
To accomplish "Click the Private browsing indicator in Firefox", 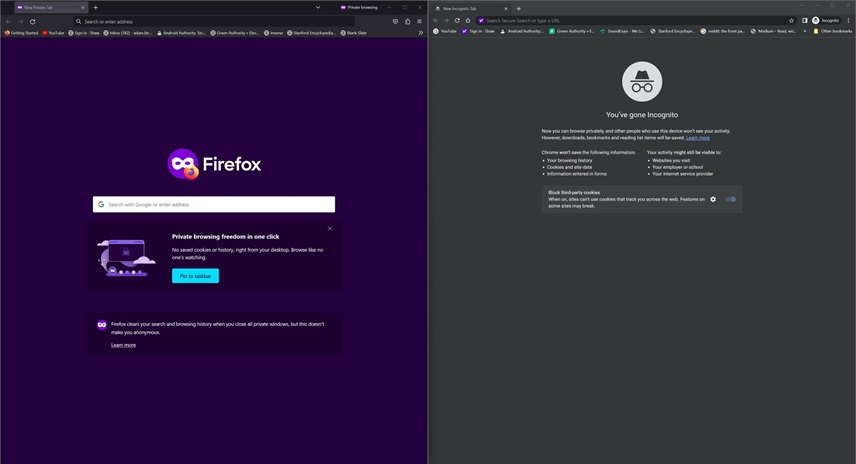I will point(359,8).
